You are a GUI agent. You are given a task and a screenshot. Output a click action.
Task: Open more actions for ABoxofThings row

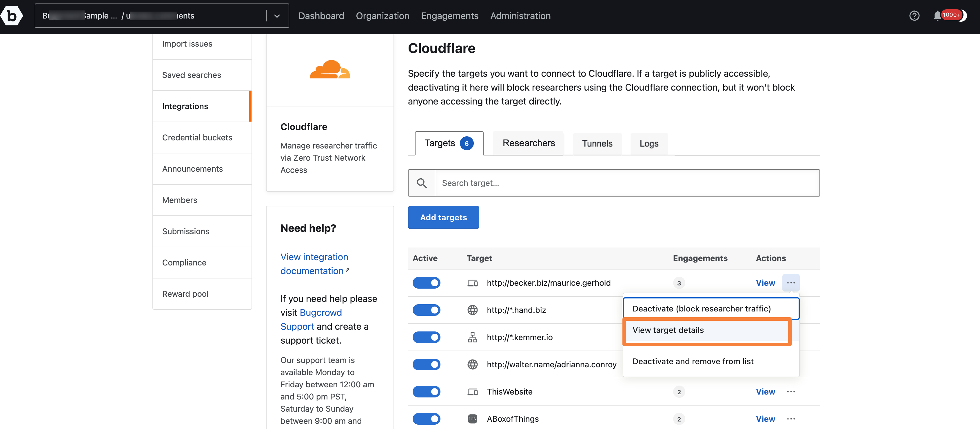(791, 419)
